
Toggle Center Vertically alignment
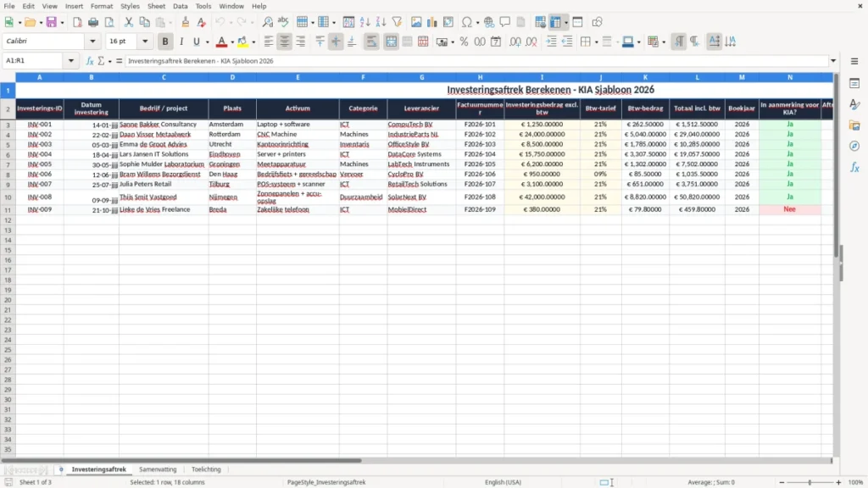coord(336,42)
